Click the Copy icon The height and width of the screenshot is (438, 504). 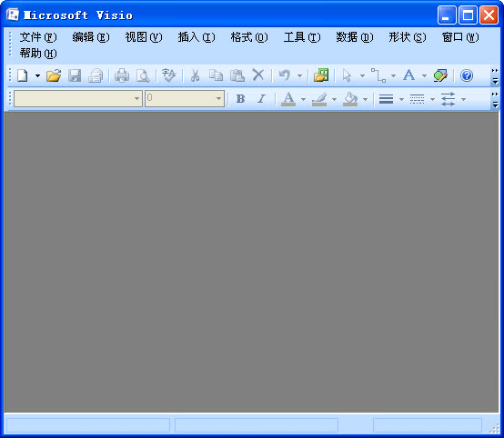coord(216,75)
